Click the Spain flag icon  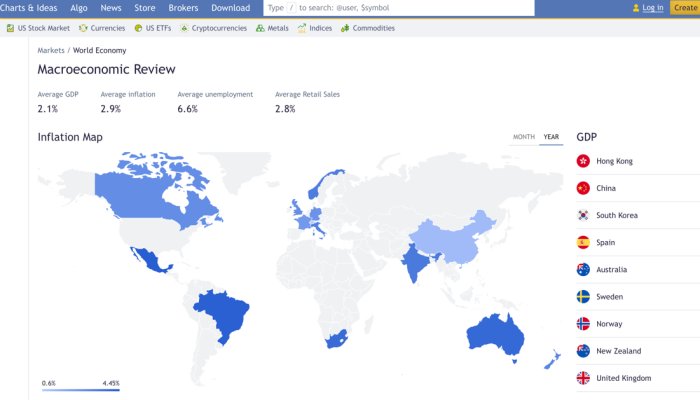coord(583,242)
